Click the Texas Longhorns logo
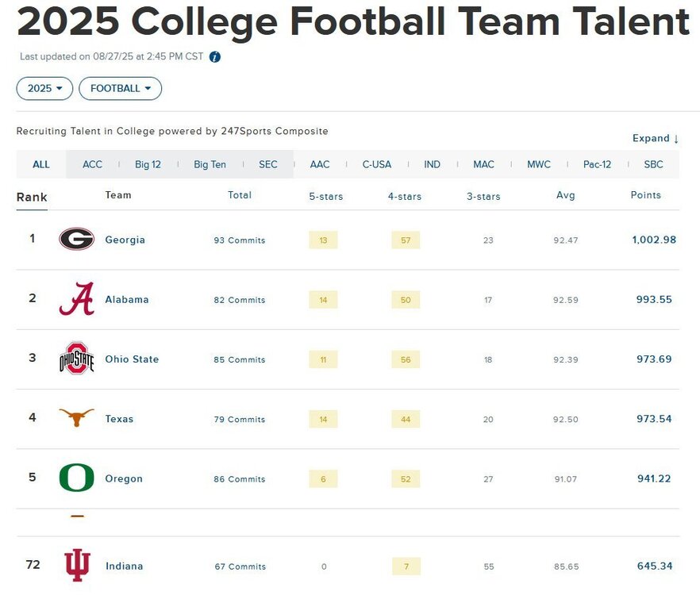700x595 pixels. pos(76,418)
